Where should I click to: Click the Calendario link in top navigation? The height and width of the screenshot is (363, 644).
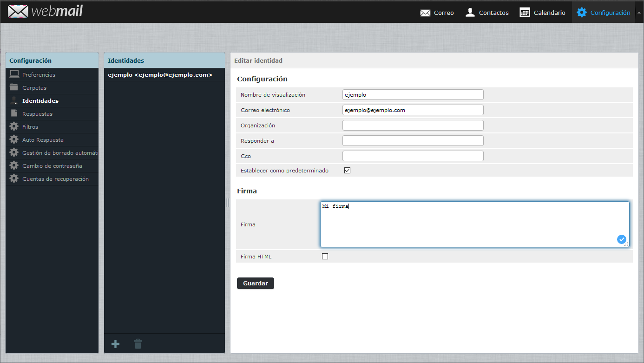click(549, 13)
